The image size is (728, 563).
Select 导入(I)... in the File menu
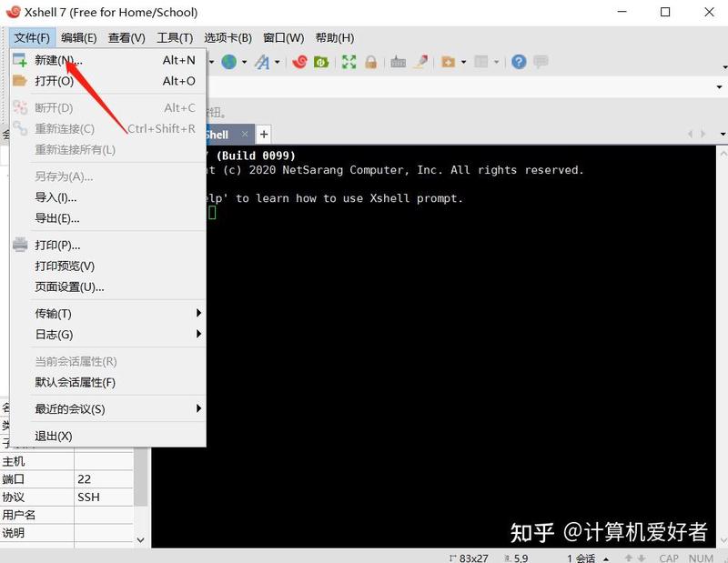[x=107, y=197]
